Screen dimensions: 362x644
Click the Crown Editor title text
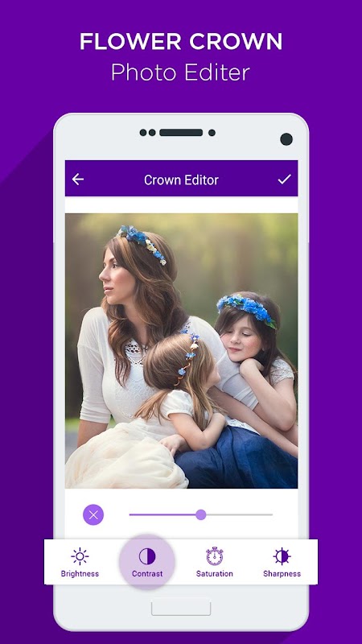pyautogui.click(x=181, y=180)
